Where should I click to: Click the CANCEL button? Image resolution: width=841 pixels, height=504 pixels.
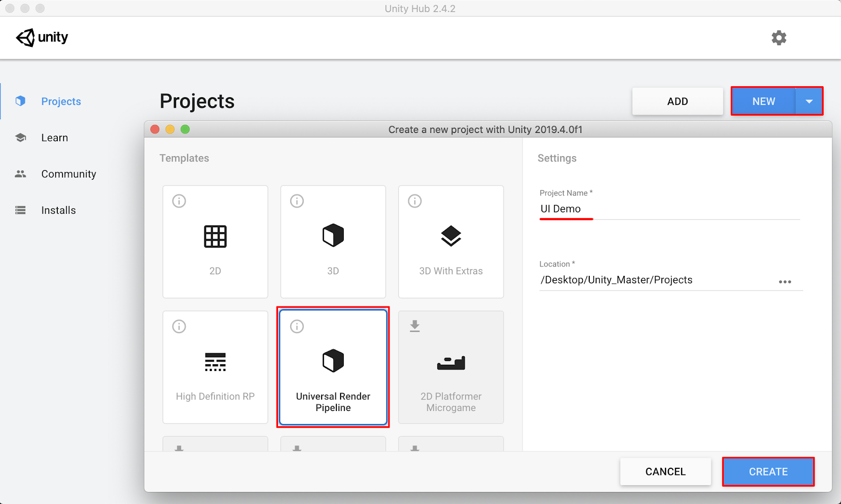click(x=665, y=471)
